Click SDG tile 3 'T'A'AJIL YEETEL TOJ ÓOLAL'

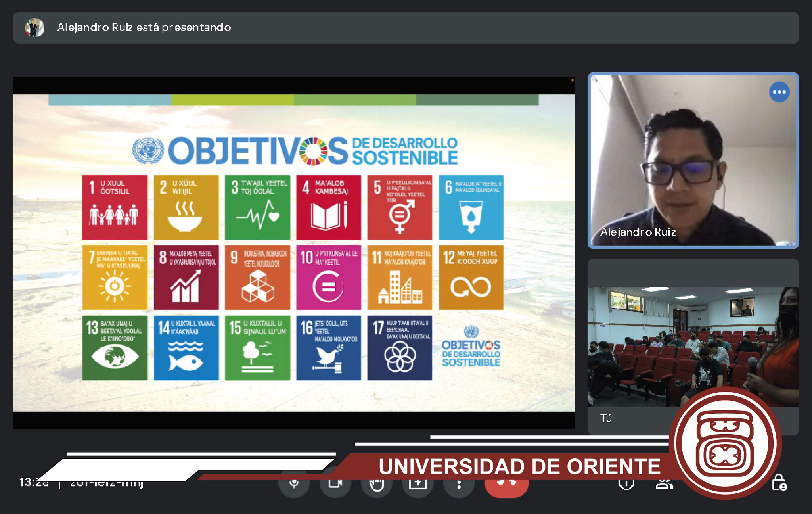click(257, 207)
